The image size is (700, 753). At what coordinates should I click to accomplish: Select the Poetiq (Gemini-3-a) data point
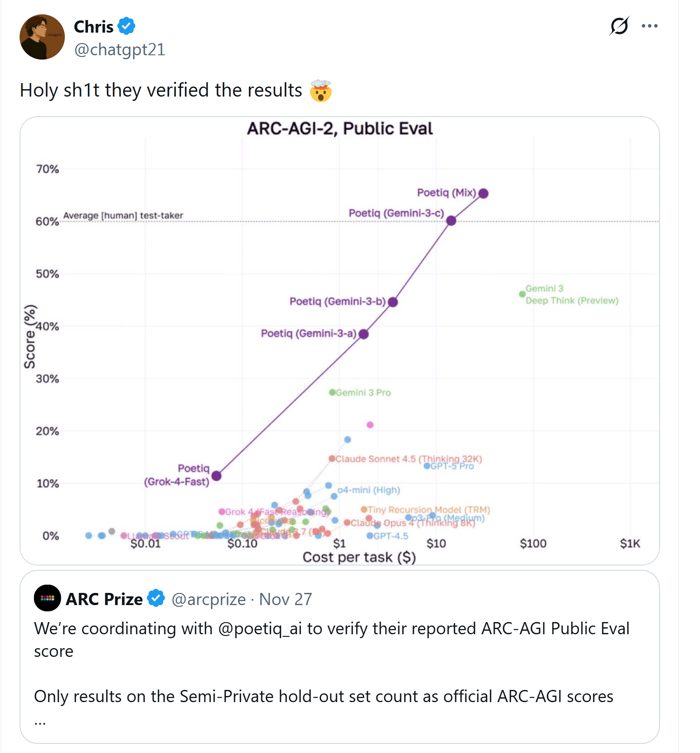[364, 334]
